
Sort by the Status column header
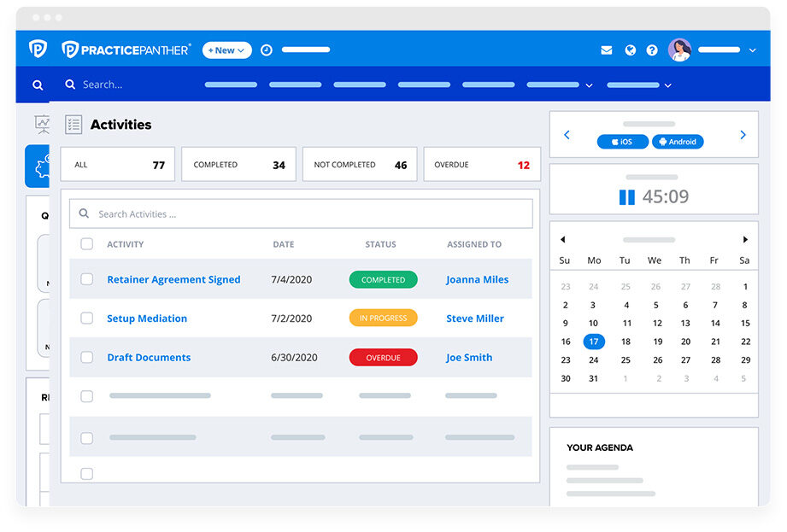tap(380, 244)
